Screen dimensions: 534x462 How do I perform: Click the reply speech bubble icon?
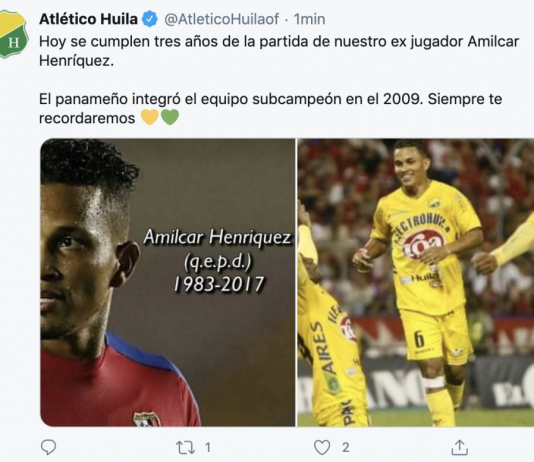(48, 447)
